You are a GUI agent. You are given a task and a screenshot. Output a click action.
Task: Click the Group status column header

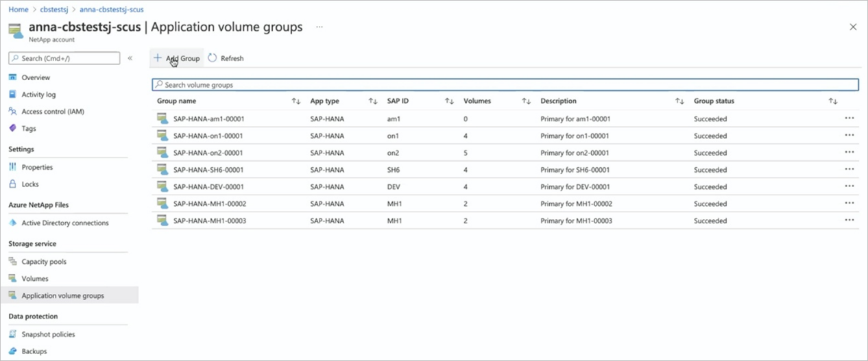coord(714,101)
